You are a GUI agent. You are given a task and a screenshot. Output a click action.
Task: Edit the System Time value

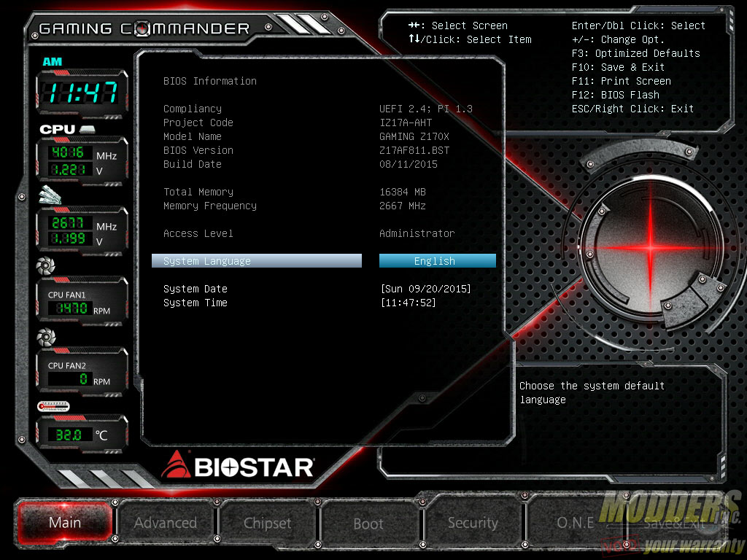pos(409,303)
